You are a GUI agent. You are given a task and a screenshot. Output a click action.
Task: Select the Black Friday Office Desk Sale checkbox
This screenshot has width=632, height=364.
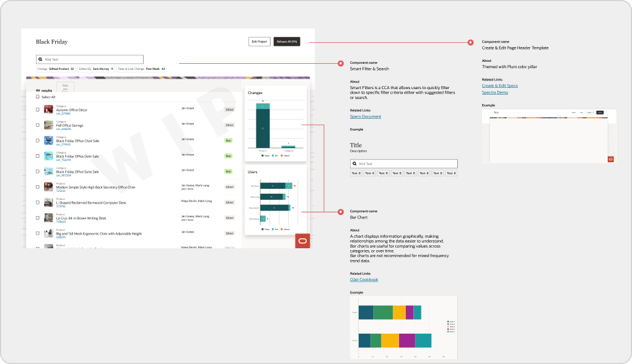[37, 156]
